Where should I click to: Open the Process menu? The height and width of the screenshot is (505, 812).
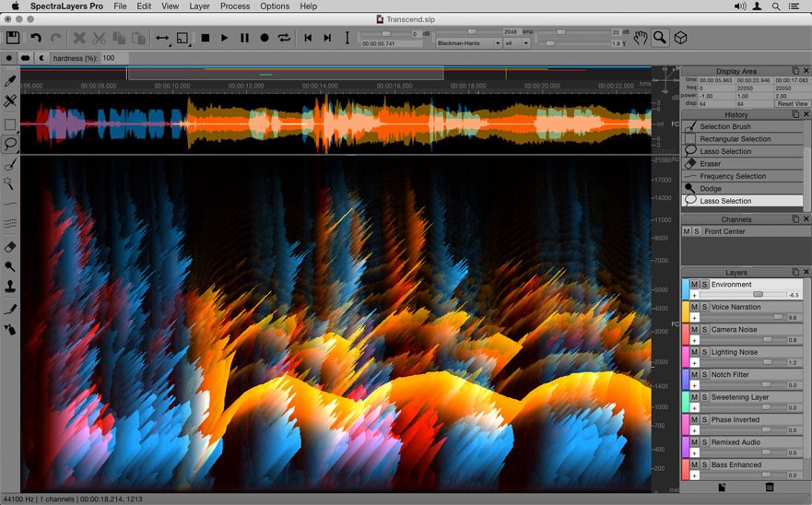click(235, 6)
